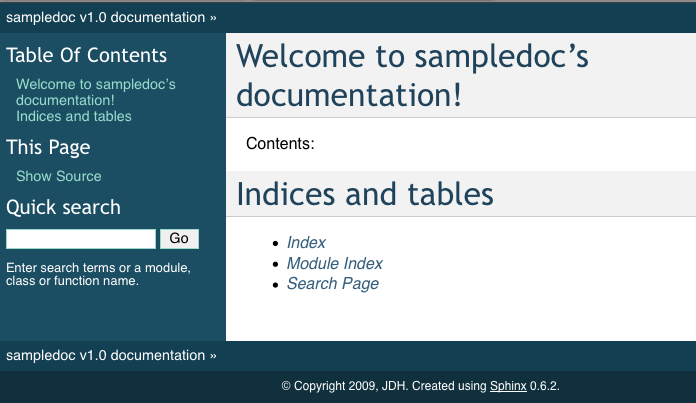
Task: Open sampledoc v1.0 documentation link in footer bar
Action: coord(105,355)
